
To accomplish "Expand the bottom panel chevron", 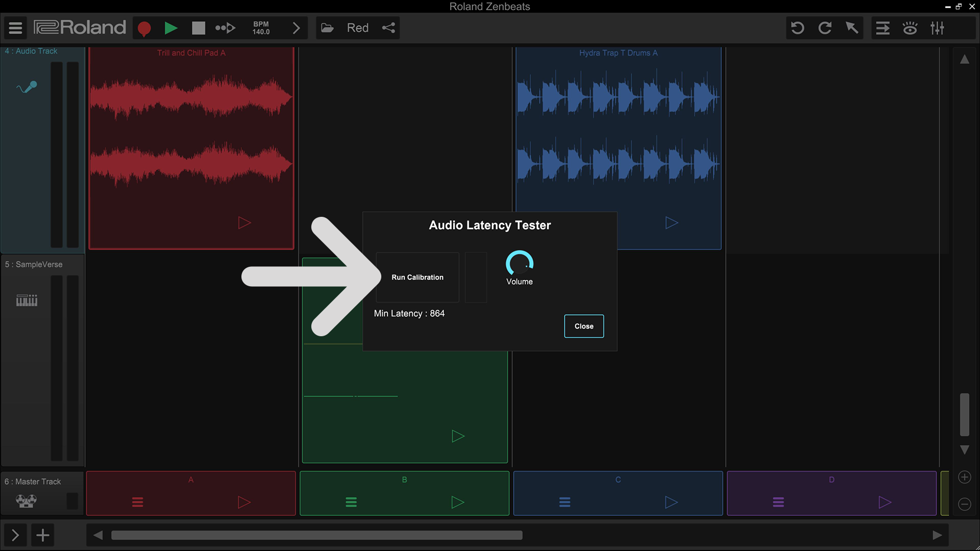I will pos(15,535).
